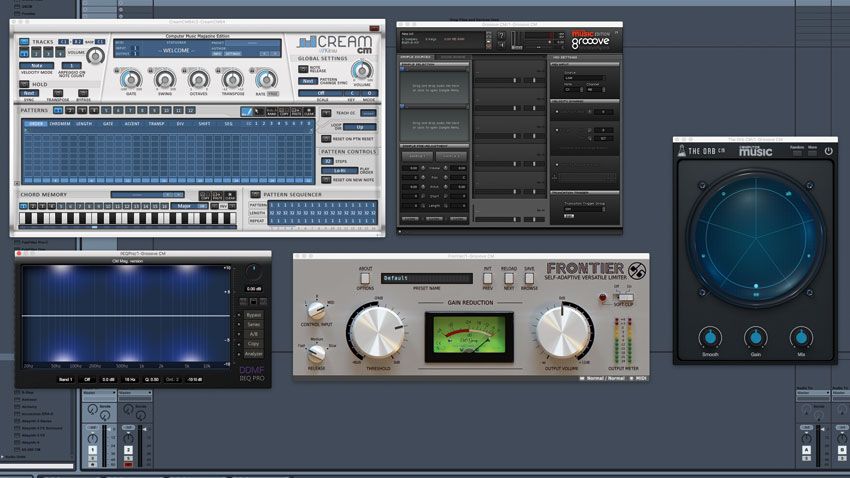Click the Frontier preset name field Default
Screen dimensions: 850x478
click(426, 278)
